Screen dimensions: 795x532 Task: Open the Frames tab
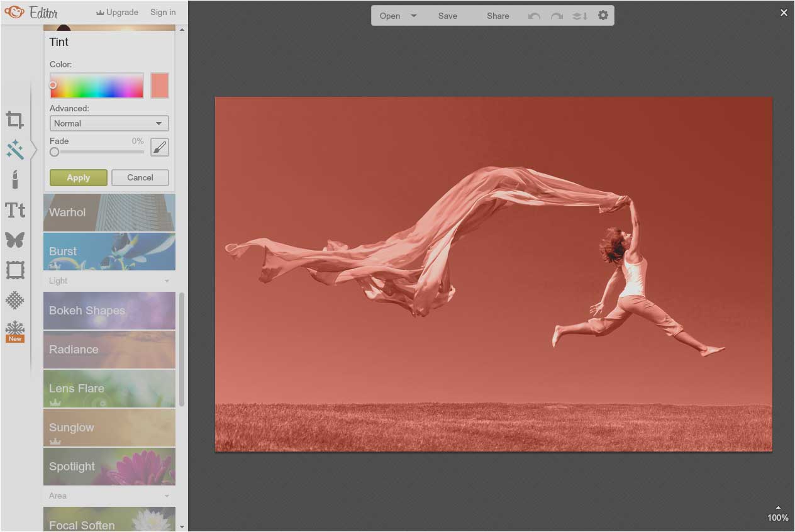pos(15,270)
